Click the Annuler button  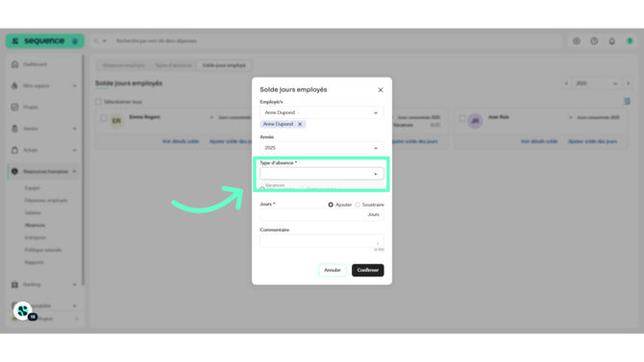333,270
